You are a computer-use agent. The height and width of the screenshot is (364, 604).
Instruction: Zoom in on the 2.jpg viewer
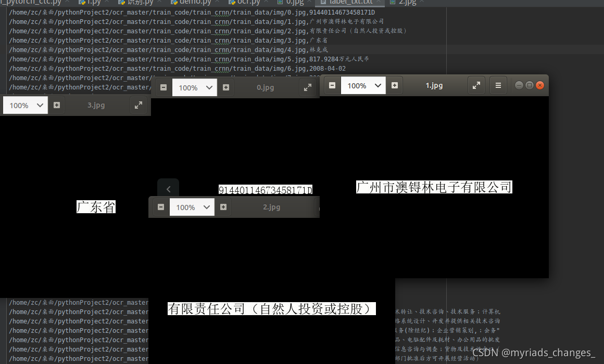point(223,207)
